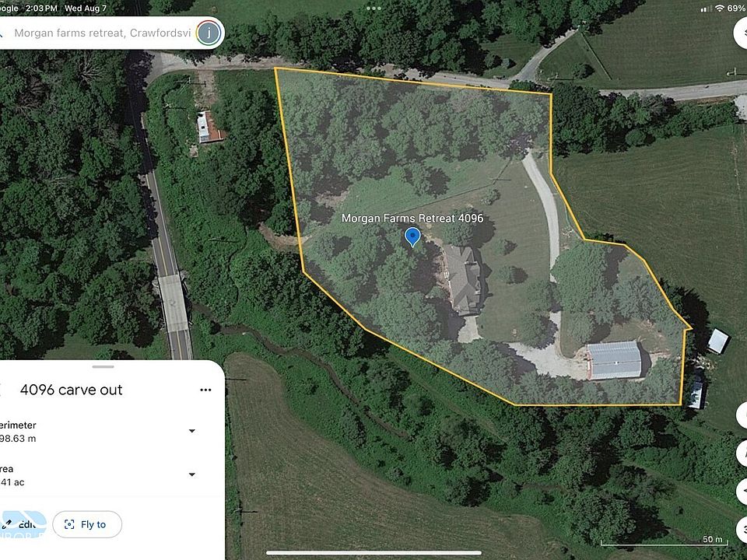
Task: Expand the Perimeter units dropdown arrow
Action: point(192,431)
